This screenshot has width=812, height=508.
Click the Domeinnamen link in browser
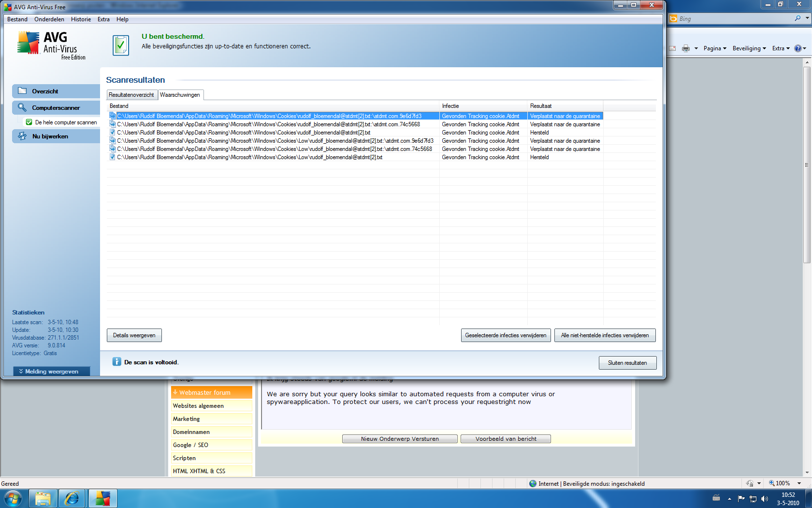coord(212,432)
